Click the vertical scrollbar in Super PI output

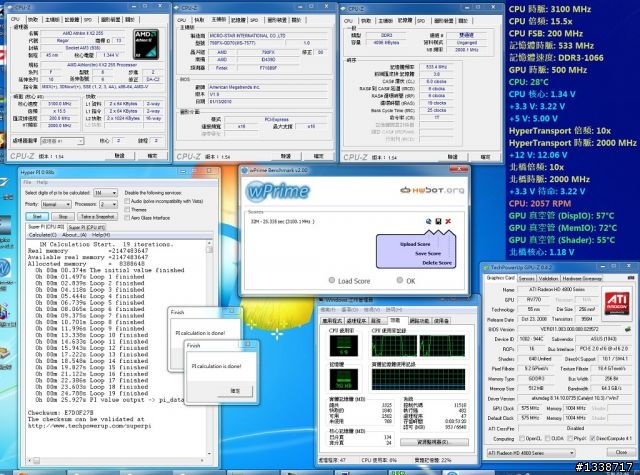210,349
